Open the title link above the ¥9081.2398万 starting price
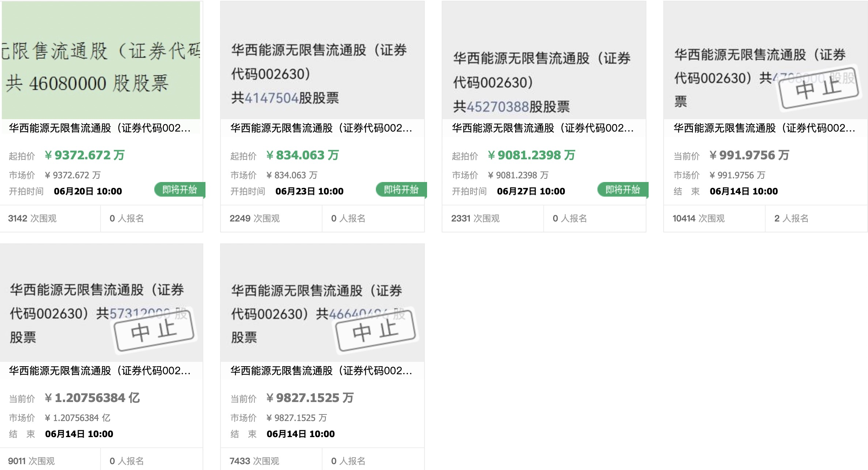 [x=543, y=128]
